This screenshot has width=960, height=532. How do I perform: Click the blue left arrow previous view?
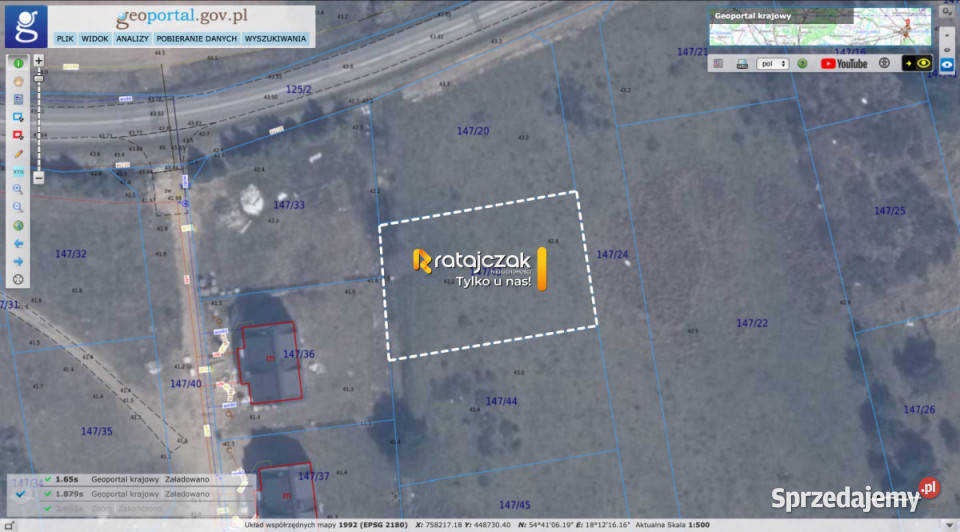[18, 244]
